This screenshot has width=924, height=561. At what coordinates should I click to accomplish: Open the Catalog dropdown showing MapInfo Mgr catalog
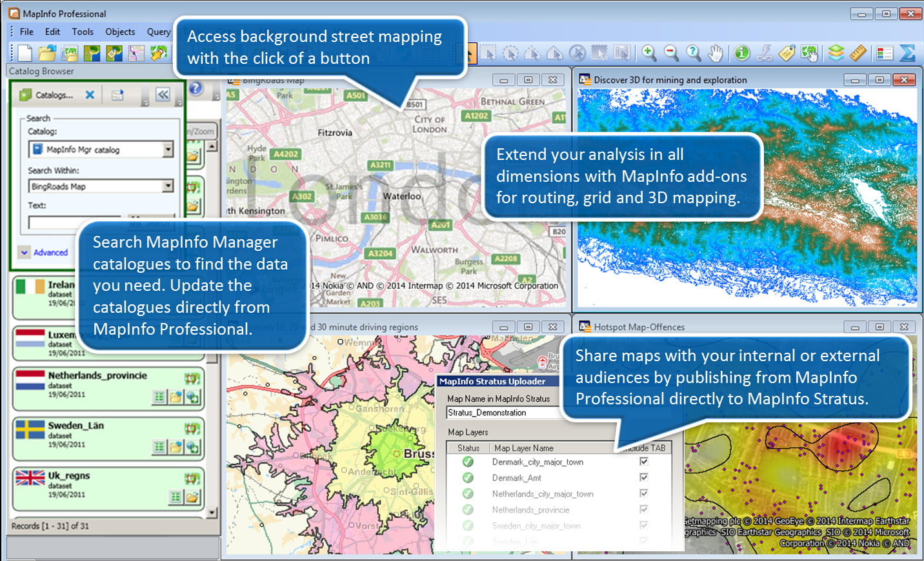pyautogui.click(x=168, y=150)
